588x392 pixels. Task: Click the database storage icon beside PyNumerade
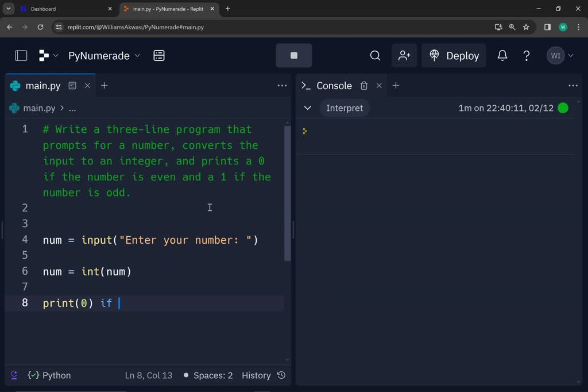(159, 56)
